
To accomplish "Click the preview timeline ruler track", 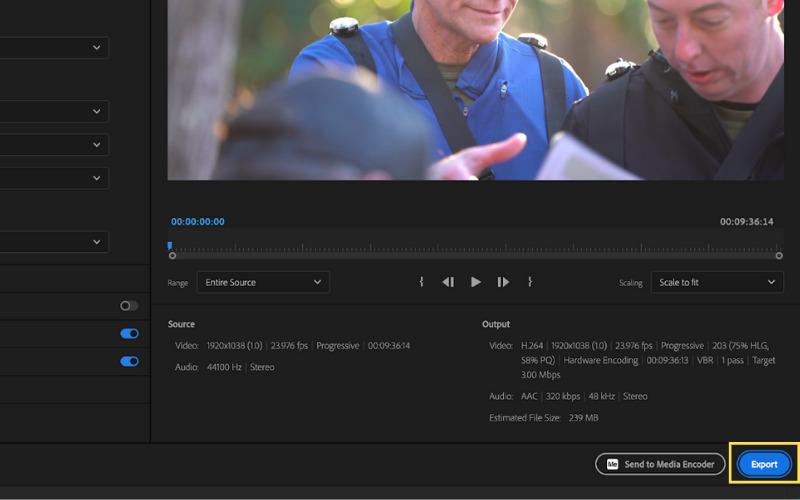I will click(476, 248).
